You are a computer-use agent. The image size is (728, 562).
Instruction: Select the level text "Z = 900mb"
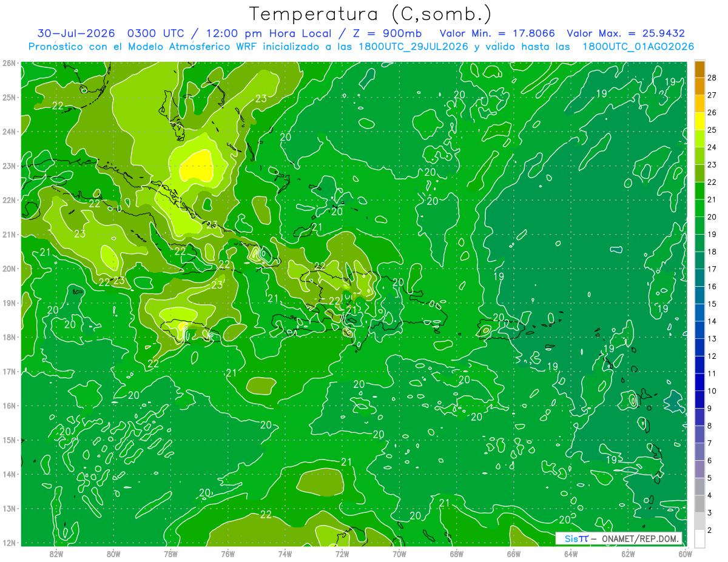(x=387, y=33)
